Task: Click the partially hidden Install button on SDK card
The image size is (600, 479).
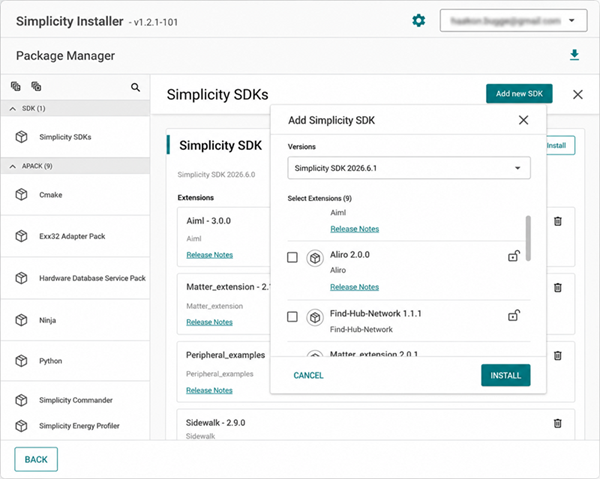Action: click(561, 145)
